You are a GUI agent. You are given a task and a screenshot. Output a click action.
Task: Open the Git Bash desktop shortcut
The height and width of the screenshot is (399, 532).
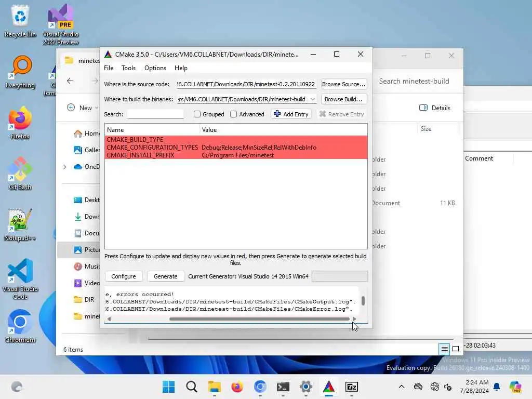click(20, 174)
